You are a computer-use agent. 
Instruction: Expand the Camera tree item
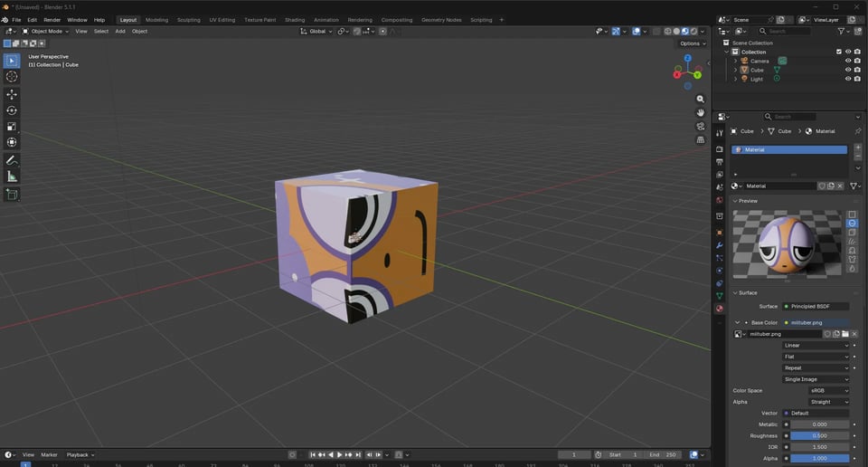pos(735,61)
